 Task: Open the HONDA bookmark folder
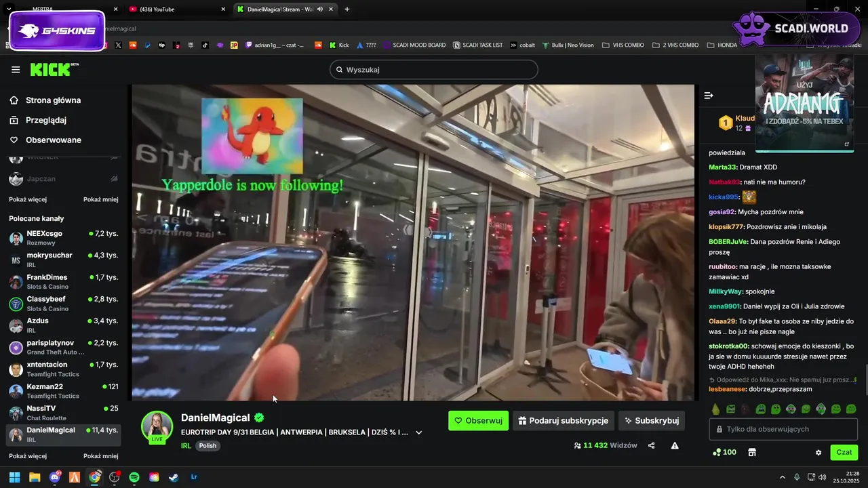click(722, 45)
